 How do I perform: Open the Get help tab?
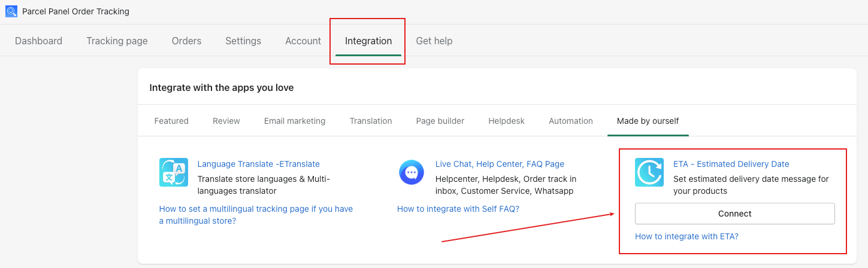click(434, 41)
